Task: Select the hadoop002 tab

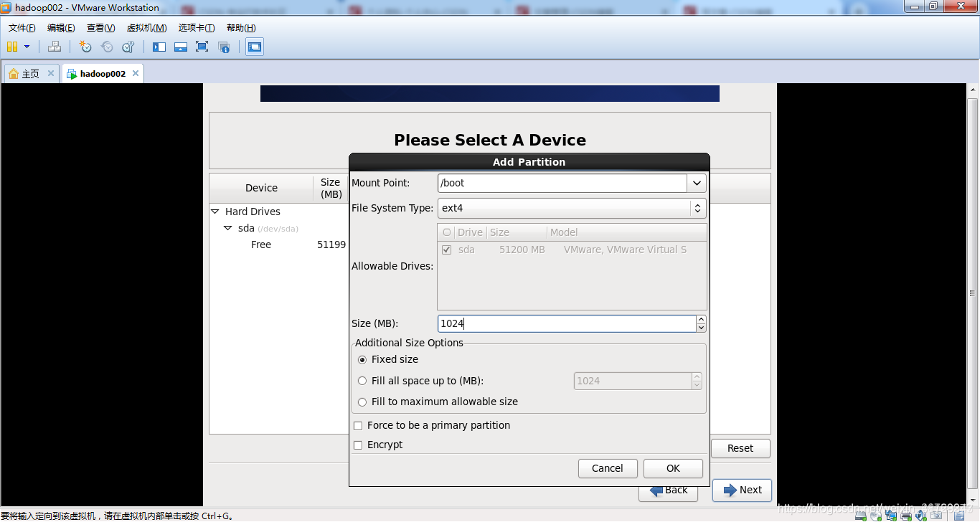Action: (x=103, y=74)
